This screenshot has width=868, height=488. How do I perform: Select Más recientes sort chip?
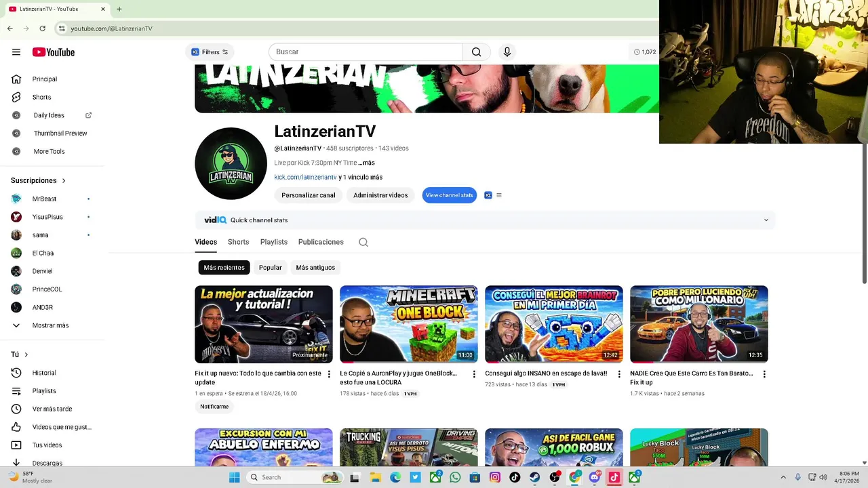(x=224, y=268)
